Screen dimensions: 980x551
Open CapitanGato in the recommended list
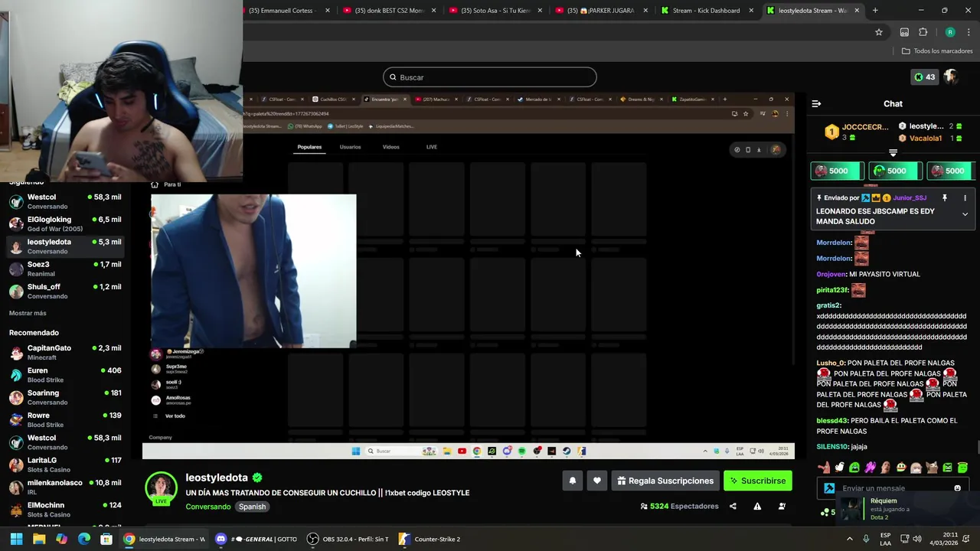pyautogui.click(x=65, y=352)
